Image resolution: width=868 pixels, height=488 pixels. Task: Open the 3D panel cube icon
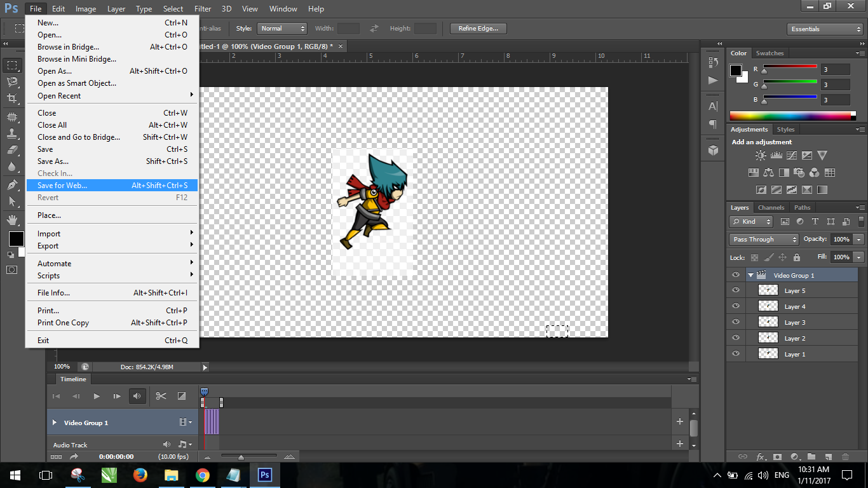tap(713, 150)
